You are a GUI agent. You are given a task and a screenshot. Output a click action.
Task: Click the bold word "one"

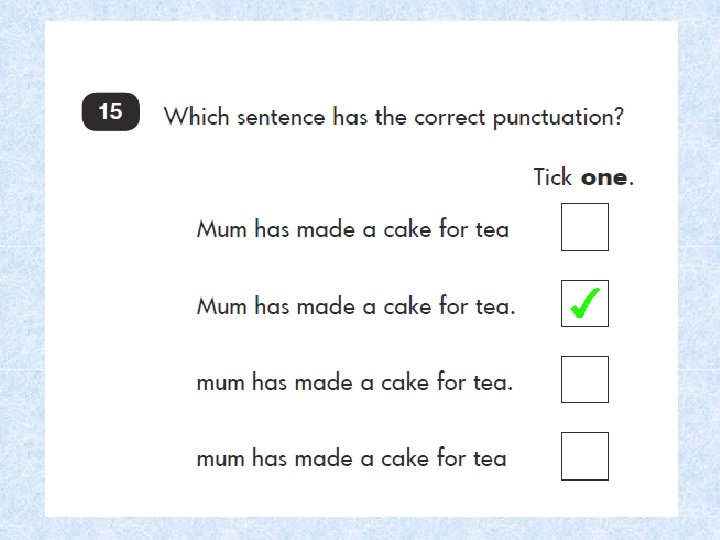(604, 177)
